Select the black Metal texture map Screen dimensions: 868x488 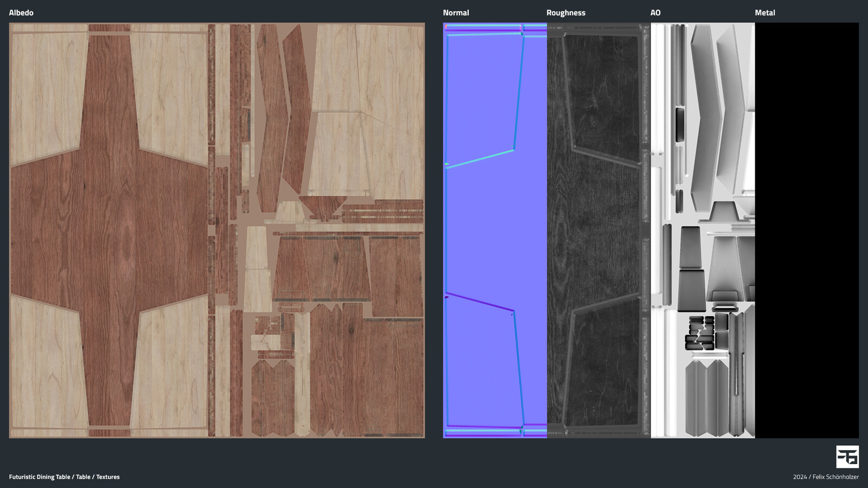coord(807,230)
